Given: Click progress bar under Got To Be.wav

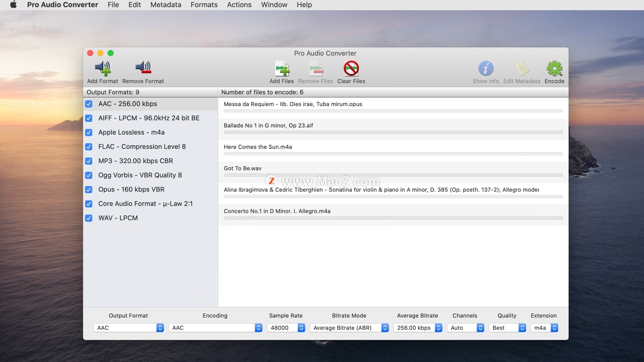Looking at the screenshot, I should 393,175.
